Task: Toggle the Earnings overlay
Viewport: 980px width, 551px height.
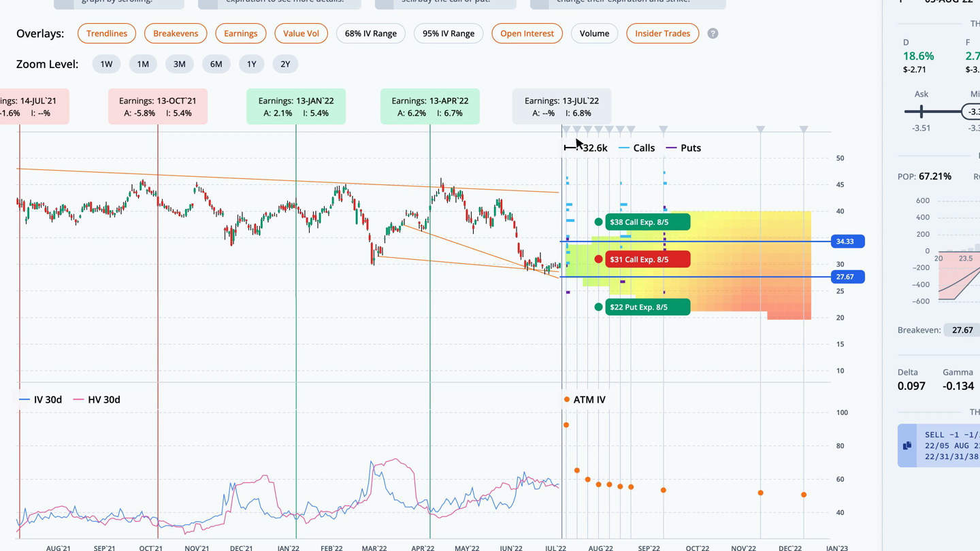Action: [241, 33]
